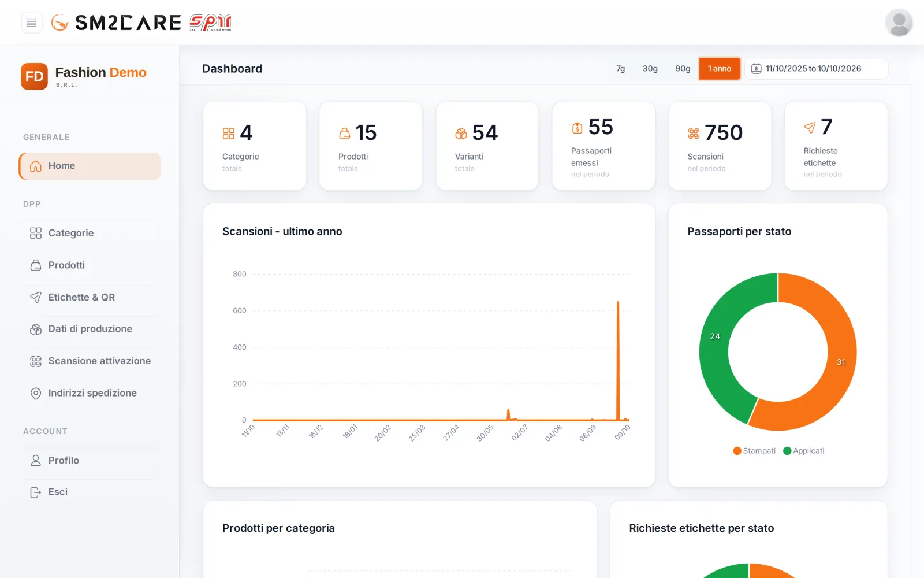Select the 7g period filter
Viewport: 924px width, 578px height.
click(x=621, y=69)
